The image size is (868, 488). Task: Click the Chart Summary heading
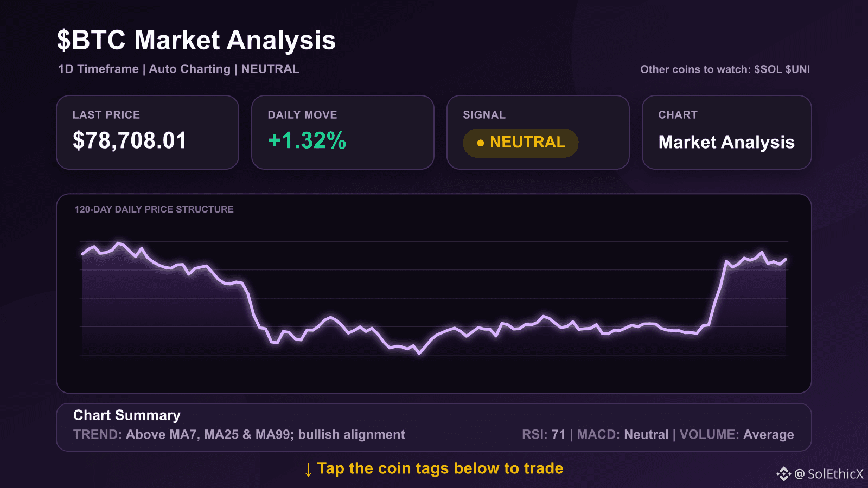(127, 415)
